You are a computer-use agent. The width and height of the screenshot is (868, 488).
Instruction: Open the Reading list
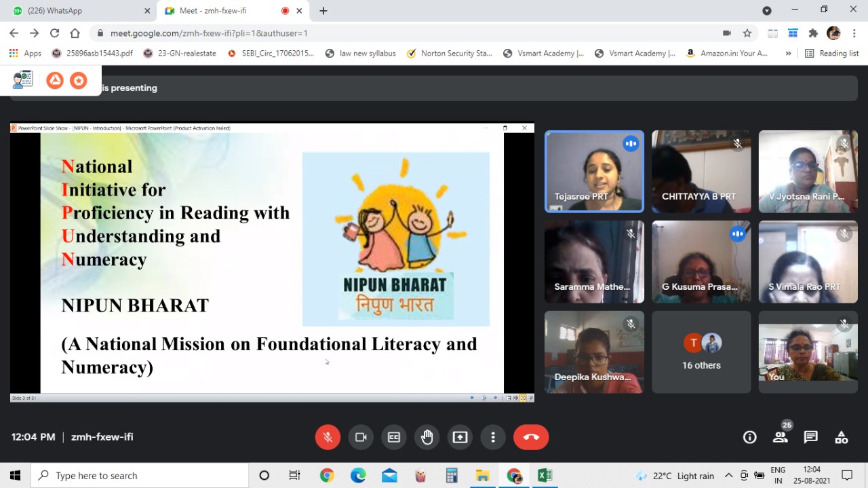pyautogui.click(x=831, y=53)
